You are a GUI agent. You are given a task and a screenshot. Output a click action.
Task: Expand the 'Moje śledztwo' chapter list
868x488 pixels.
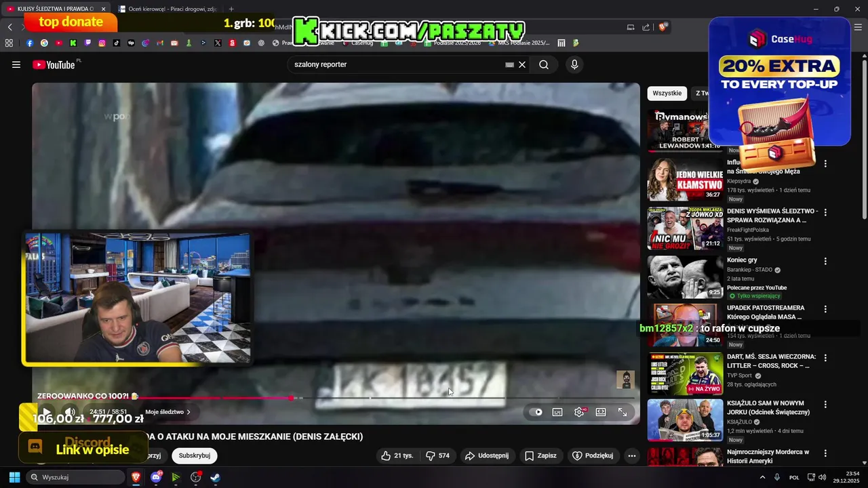(167, 412)
